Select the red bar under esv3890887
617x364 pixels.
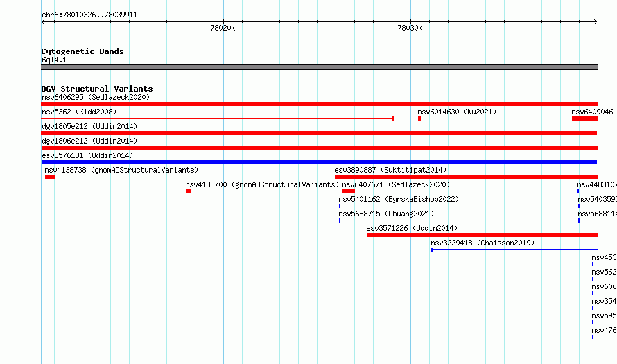[x=466, y=177]
